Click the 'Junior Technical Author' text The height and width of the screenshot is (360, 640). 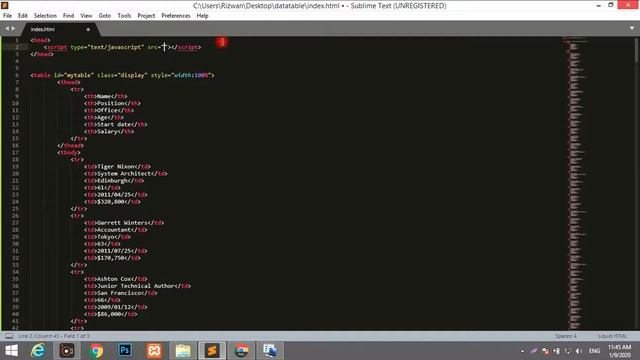pyautogui.click(x=136, y=286)
